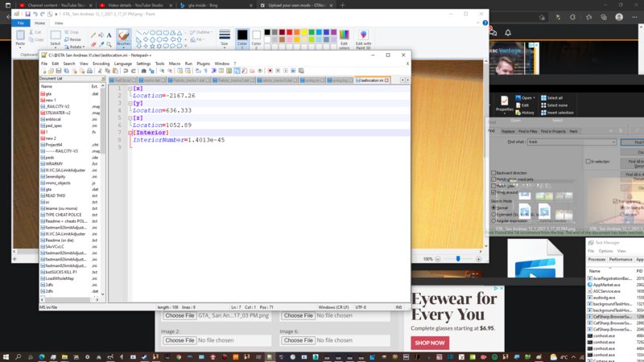Click Find binoculars icon in Notepad++ toolbar
The image size is (644, 362).
coord(144,71)
